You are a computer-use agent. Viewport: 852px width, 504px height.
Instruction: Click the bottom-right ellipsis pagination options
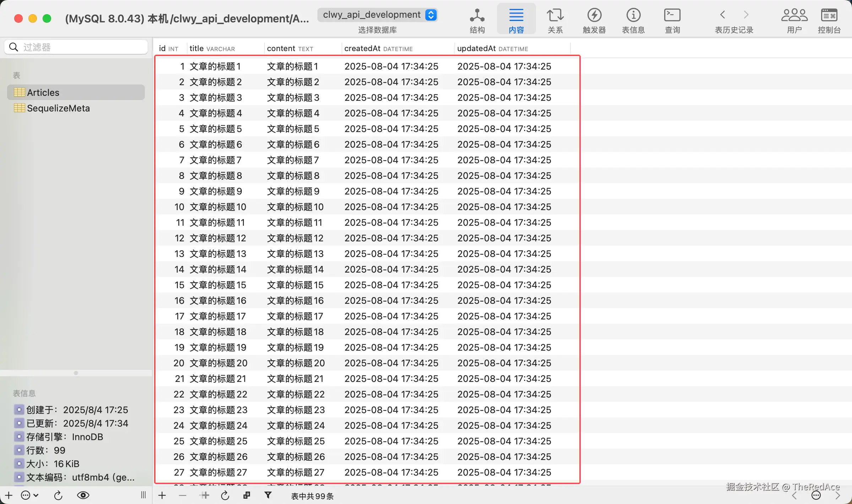[816, 496]
